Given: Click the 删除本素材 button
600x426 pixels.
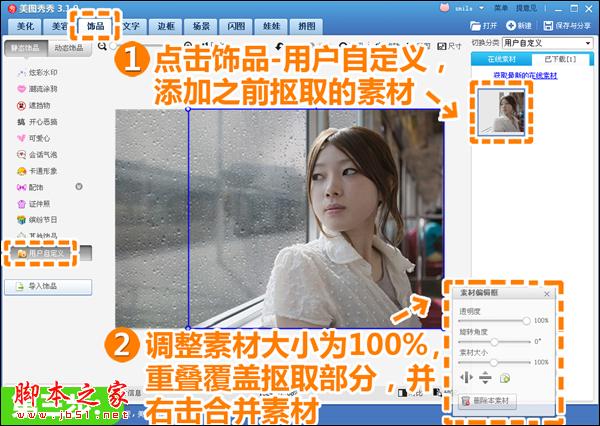Looking at the screenshot, I should (487, 401).
